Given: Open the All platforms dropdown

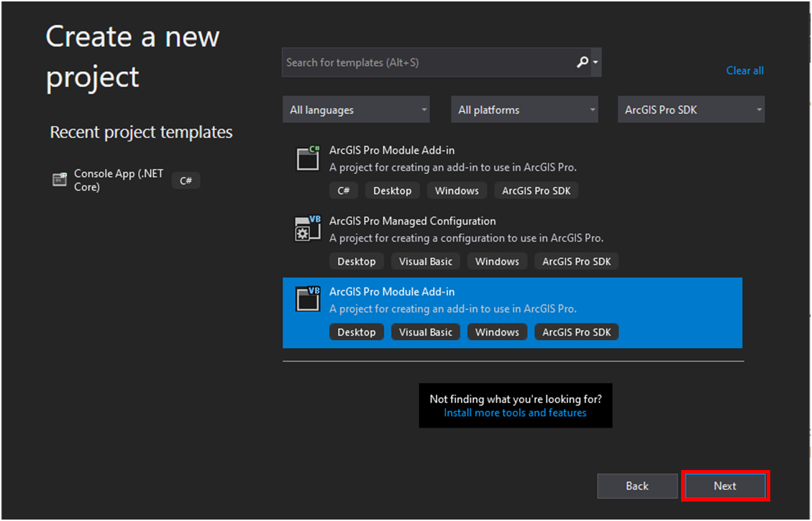Looking at the screenshot, I should click(524, 110).
